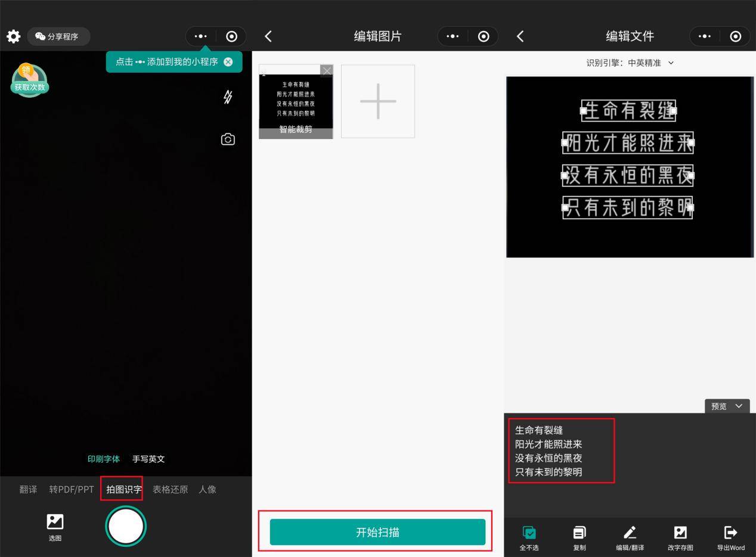Switch to 手写英文 recognition mode

pos(148,459)
